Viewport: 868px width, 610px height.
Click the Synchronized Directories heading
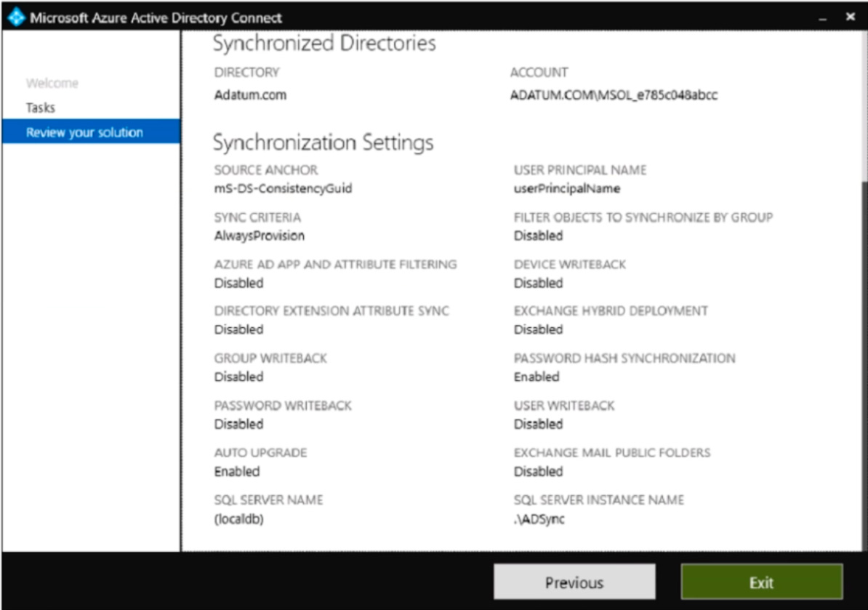pyautogui.click(x=324, y=43)
